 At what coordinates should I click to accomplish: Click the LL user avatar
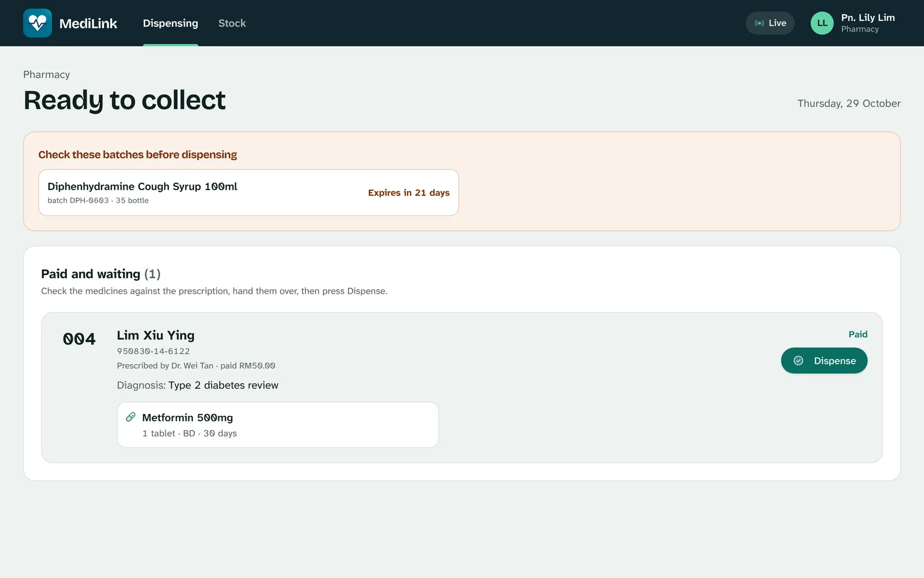(822, 23)
